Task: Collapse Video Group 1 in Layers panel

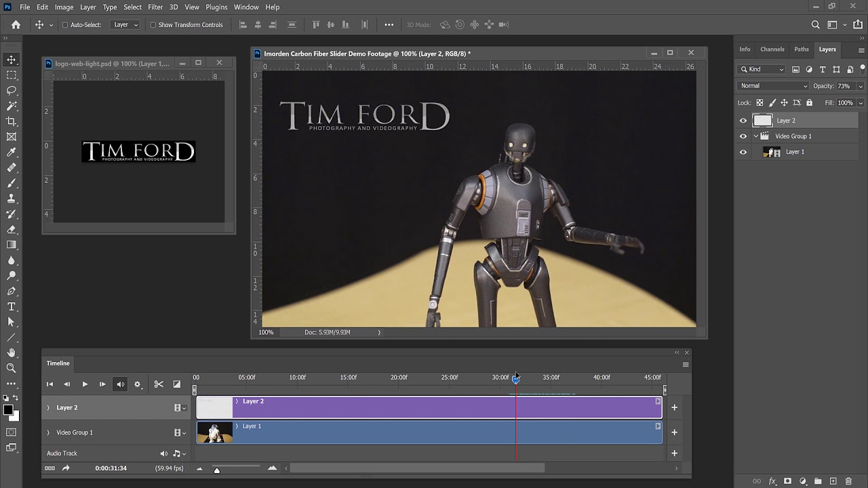Action: (755, 136)
